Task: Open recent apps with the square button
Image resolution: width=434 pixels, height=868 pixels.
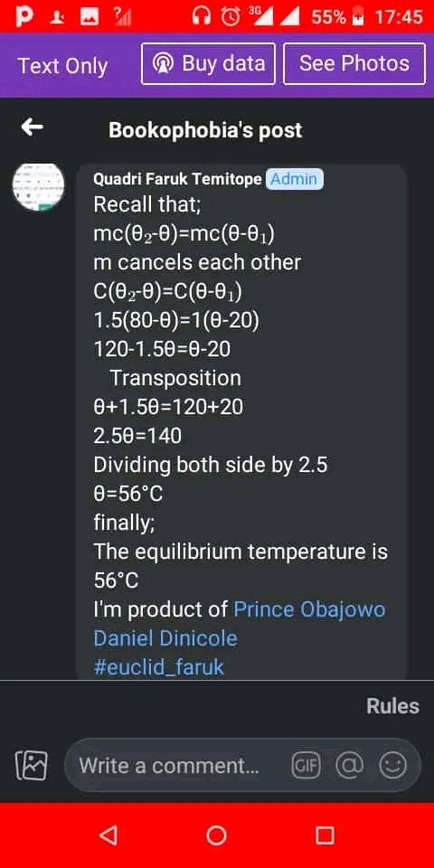Action: tap(325, 835)
